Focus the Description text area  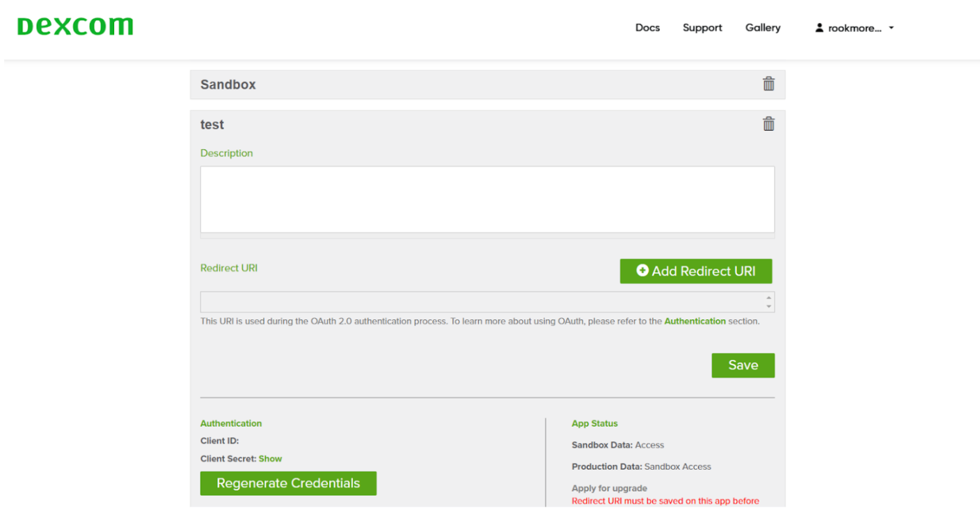[487, 199]
